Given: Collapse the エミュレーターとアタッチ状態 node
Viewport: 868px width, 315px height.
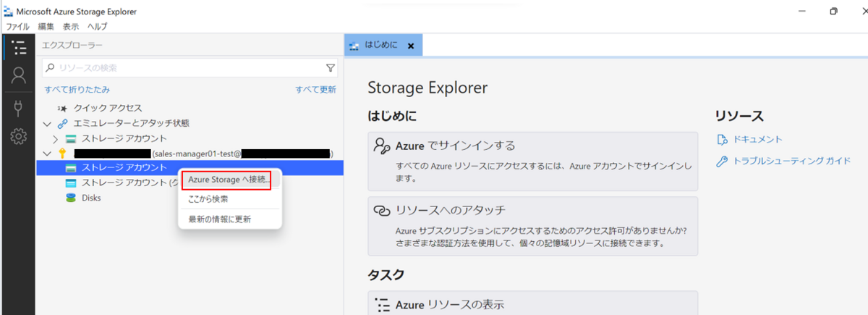Looking at the screenshot, I should point(48,123).
